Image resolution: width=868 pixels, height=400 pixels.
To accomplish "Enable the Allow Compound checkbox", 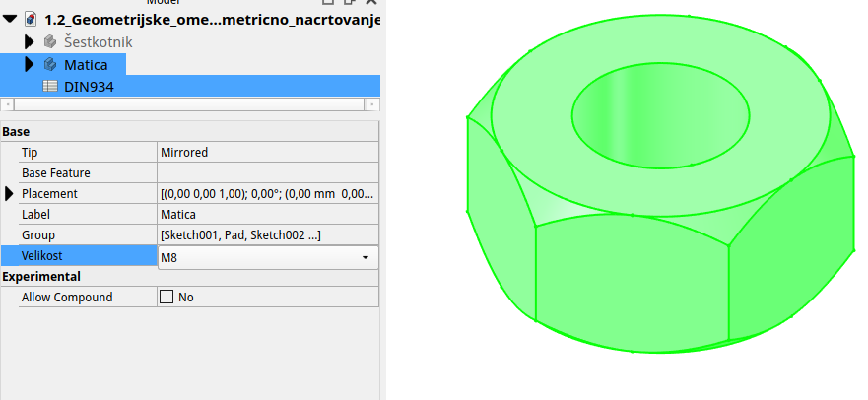I will (x=167, y=297).
